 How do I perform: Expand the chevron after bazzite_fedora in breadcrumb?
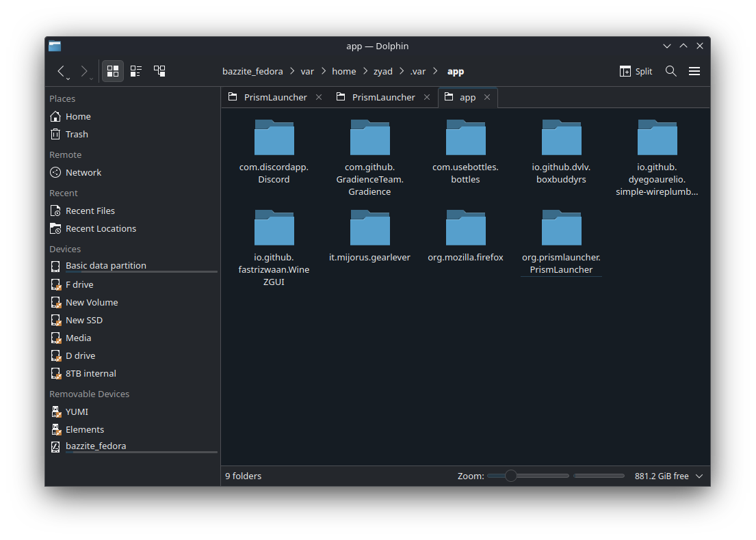pos(292,71)
